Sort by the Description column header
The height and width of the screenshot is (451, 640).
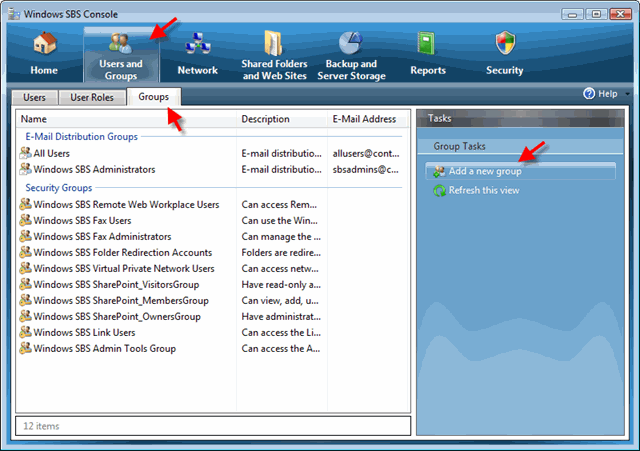282,119
